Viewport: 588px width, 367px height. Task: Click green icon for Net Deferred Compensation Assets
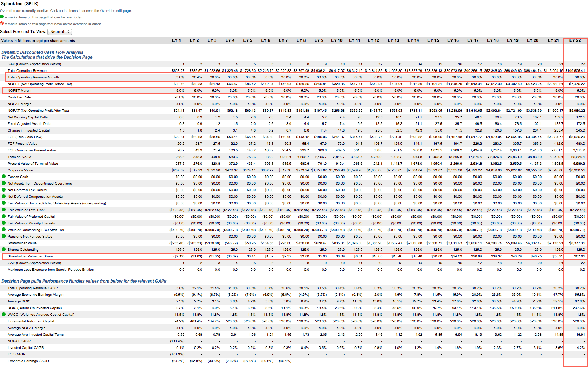coord(3,196)
